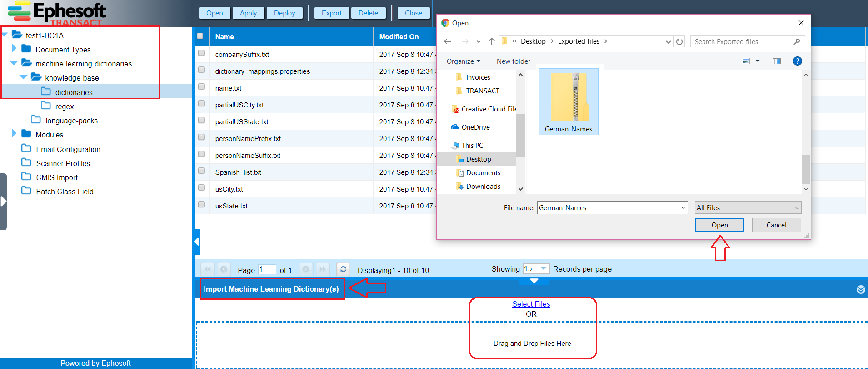Viewport: 868px width, 369px height.
Task: Click the Modules folder icon
Action: [26, 134]
